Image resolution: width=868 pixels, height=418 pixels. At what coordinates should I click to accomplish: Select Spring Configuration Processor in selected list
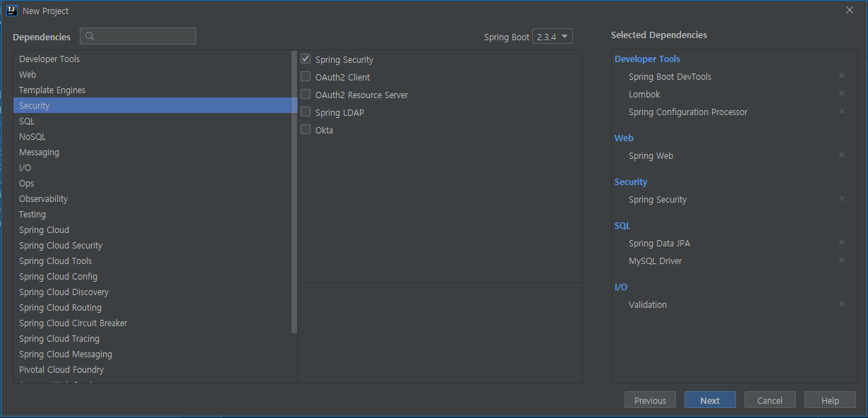(x=688, y=112)
